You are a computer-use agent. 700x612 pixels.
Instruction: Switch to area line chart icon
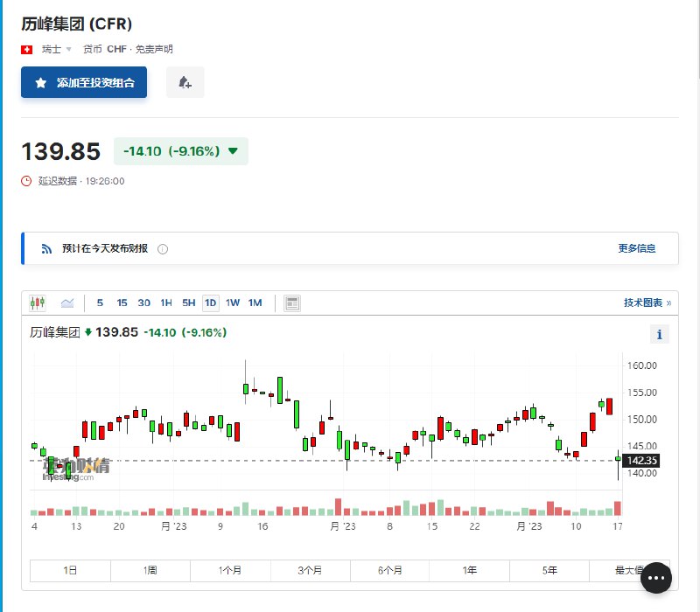coord(67,303)
